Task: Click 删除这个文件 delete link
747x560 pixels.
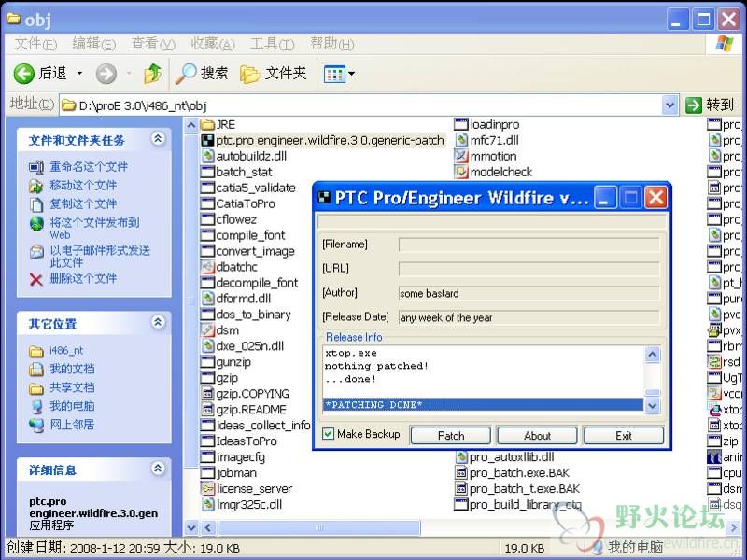Action: (83, 278)
